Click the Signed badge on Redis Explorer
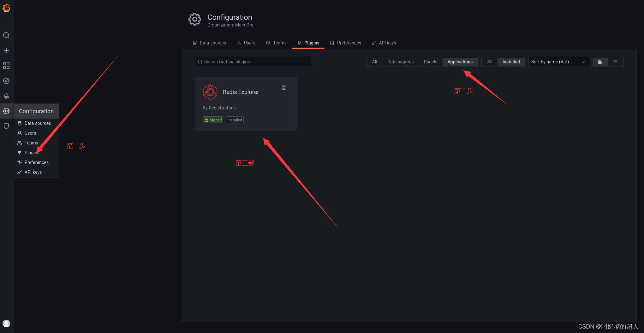Viewport: 644px width, 333px height. 213,120
